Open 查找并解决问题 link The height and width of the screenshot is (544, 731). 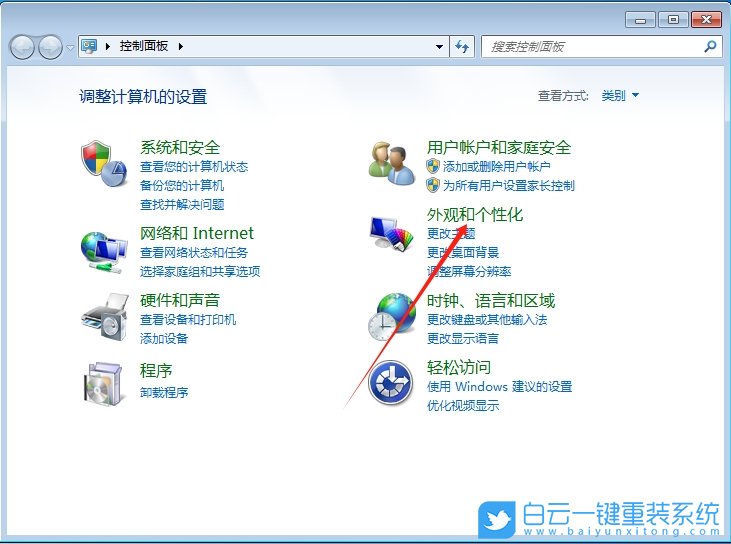(182, 204)
